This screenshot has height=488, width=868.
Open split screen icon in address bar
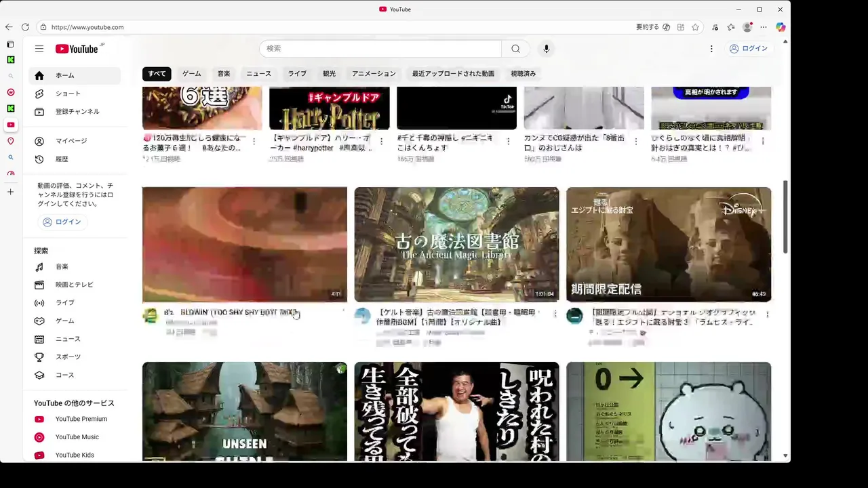click(x=681, y=27)
